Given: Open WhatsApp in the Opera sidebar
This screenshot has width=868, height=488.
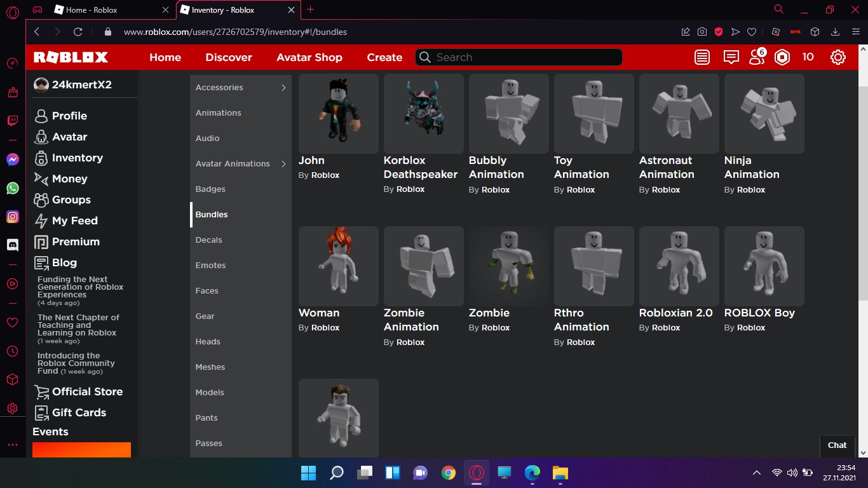Looking at the screenshot, I should 12,188.
